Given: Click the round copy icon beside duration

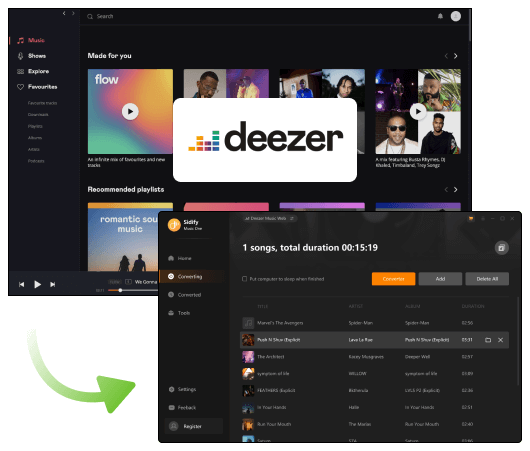Looking at the screenshot, I should tap(502, 248).
